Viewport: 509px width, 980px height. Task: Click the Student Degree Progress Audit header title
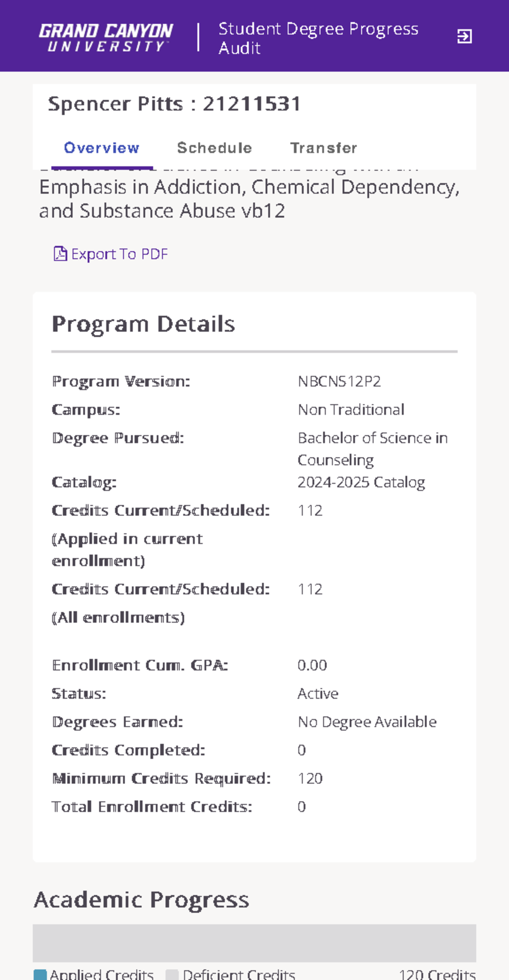point(318,38)
